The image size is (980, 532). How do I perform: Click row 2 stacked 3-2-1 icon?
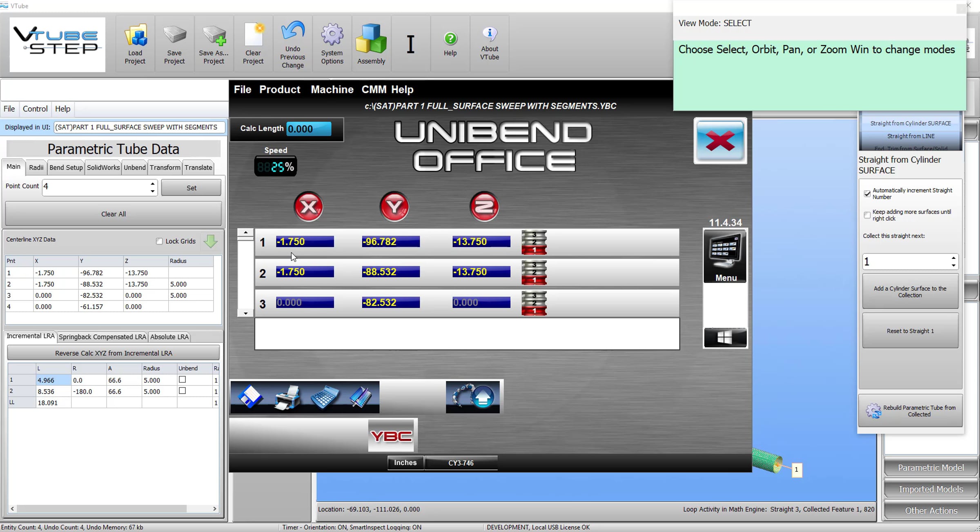pyautogui.click(x=534, y=273)
